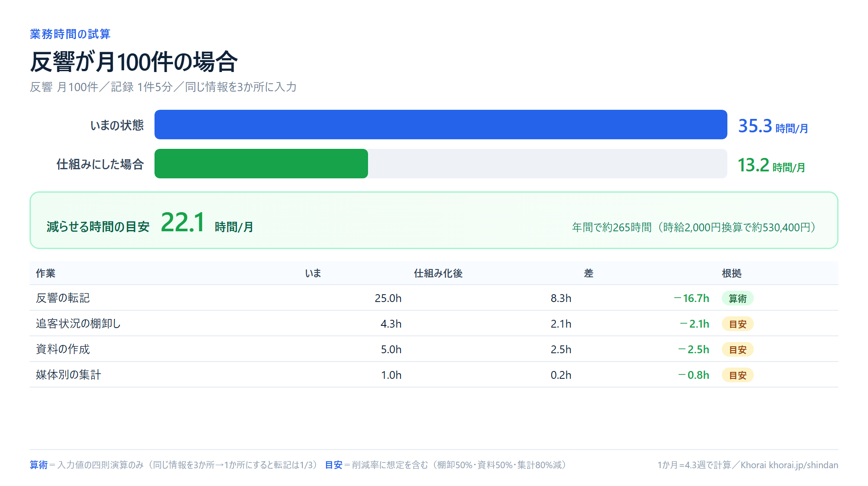Click the －2.1h difference value

click(x=694, y=324)
